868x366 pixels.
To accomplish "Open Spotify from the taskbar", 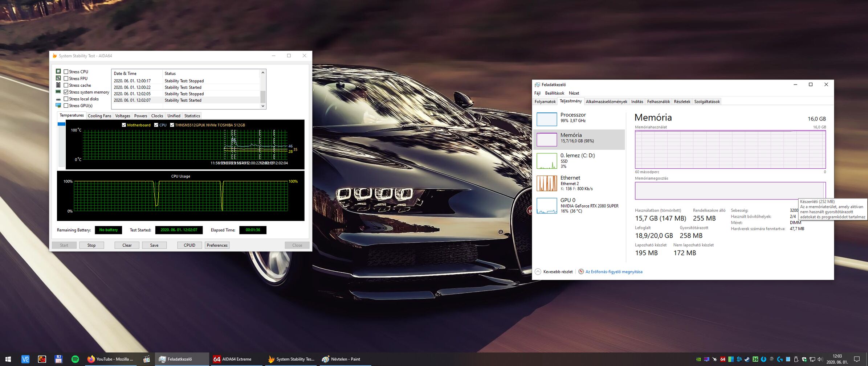I will 75,359.
